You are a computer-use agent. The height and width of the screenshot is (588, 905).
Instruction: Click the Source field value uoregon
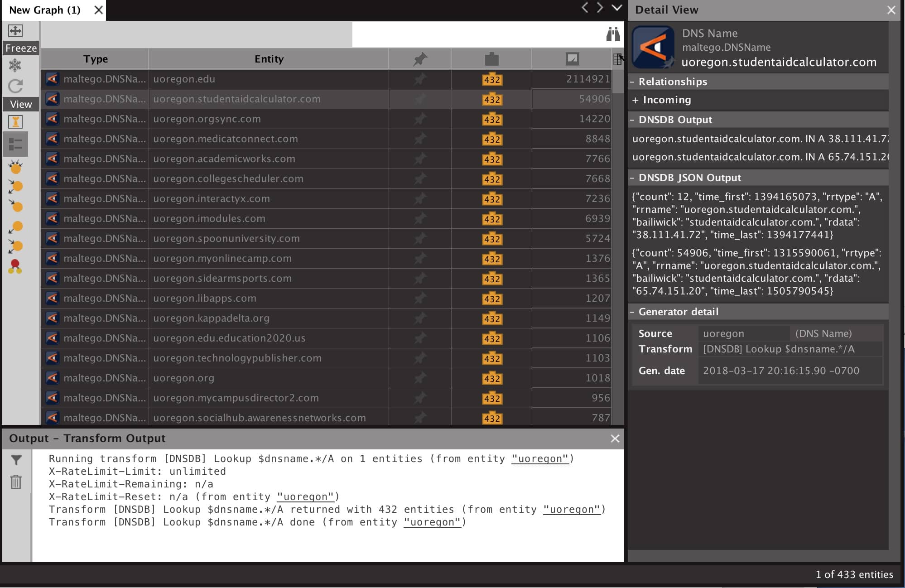pyautogui.click(x=744, y=333)
